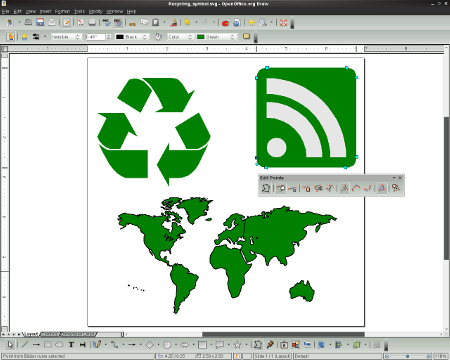Save the document with the floppy icon
This screenshot has height=360, width=450.
tap(40, 22)
